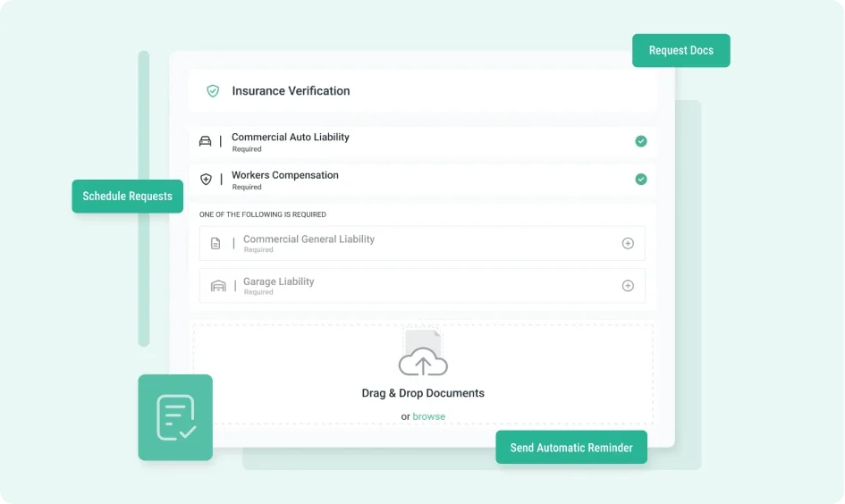Viewport: 845px width, 504px height.
Task: Click the Request Docs button
Action: (680, 51)
